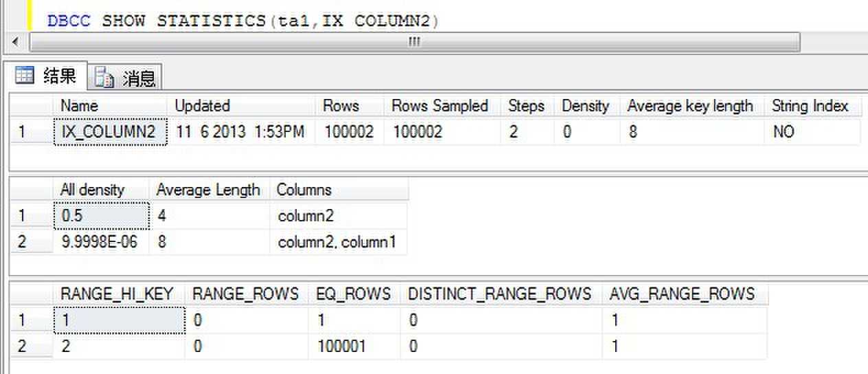
Task: Select the 0.5 All density cell
Action: tap(101, 216)
